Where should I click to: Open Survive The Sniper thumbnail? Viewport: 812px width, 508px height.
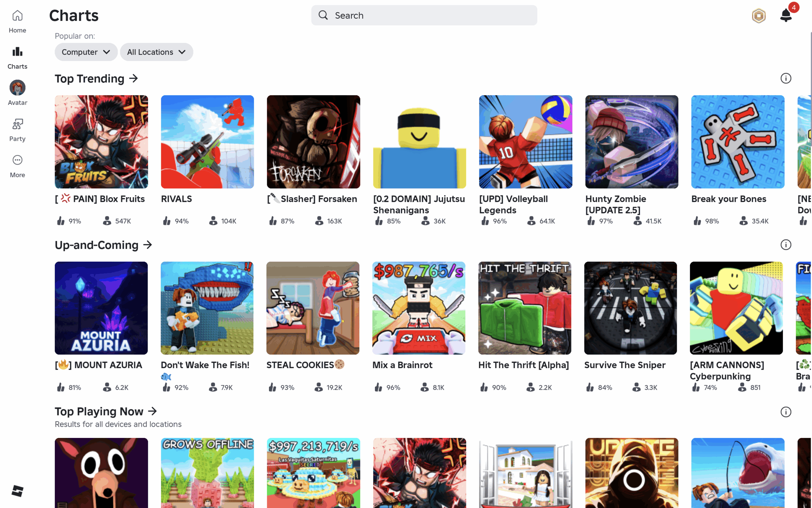pos(631,308)
